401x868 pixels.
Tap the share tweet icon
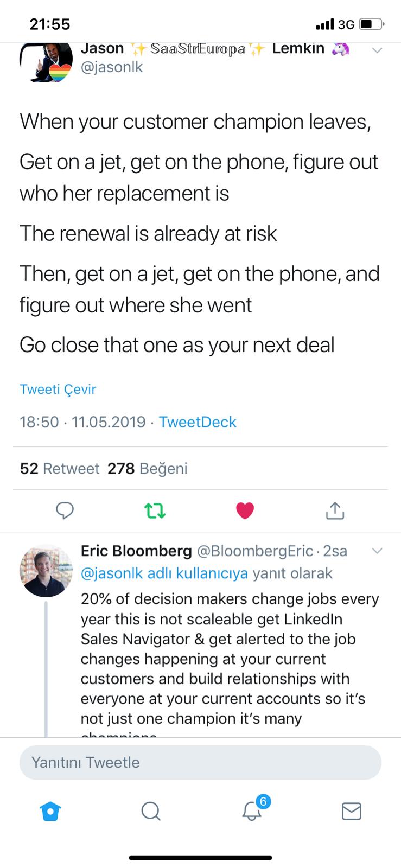[335, 510]
